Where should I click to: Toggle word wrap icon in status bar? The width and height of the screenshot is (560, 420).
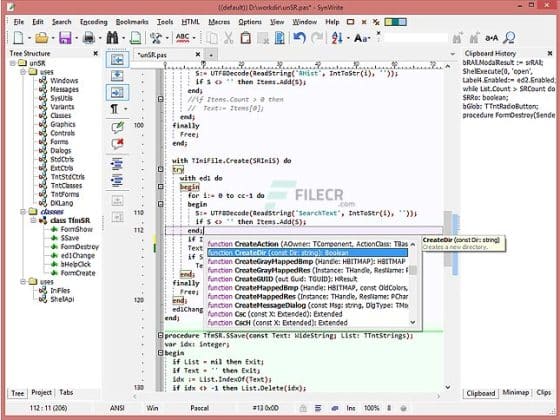point(318,408)
